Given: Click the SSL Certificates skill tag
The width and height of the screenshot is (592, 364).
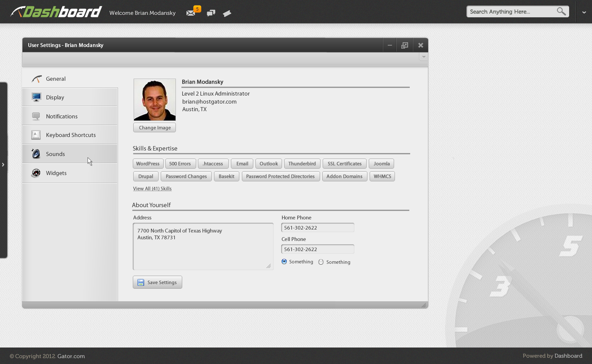Looking at the screenshot, I should 345,164.
